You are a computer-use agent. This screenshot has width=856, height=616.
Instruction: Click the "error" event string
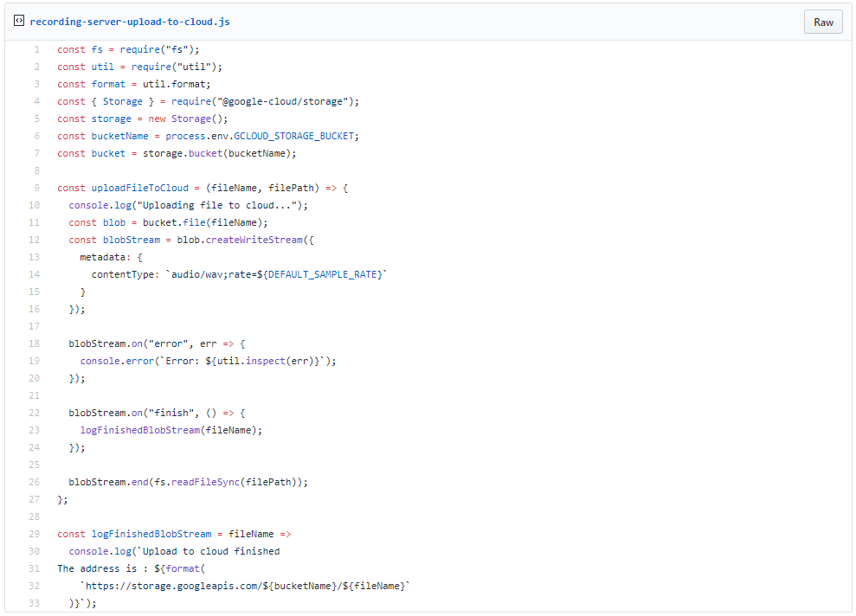coord(168,343)
